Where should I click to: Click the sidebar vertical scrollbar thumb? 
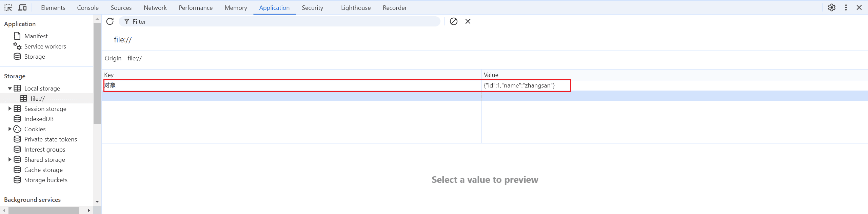[97, 74]
